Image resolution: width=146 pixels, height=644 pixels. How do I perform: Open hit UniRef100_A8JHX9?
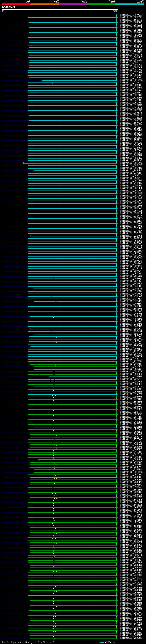coord(131,15)
